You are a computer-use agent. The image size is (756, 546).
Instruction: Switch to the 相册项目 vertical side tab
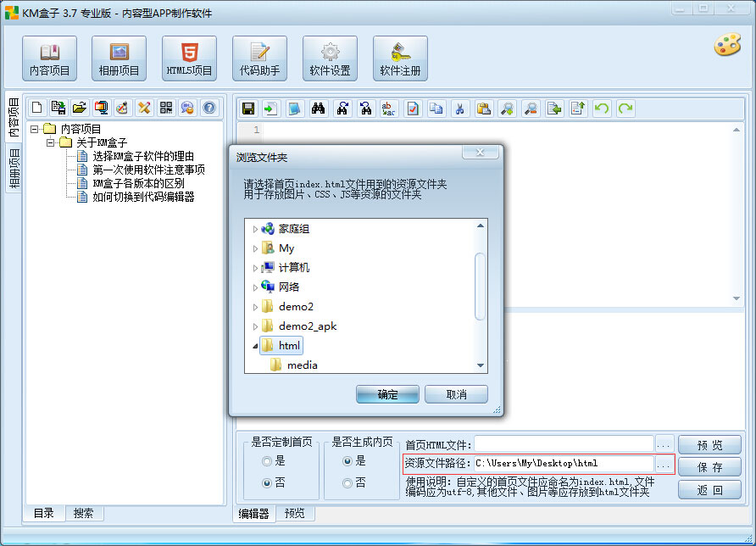pyautogui.click(x=14, y=169)
